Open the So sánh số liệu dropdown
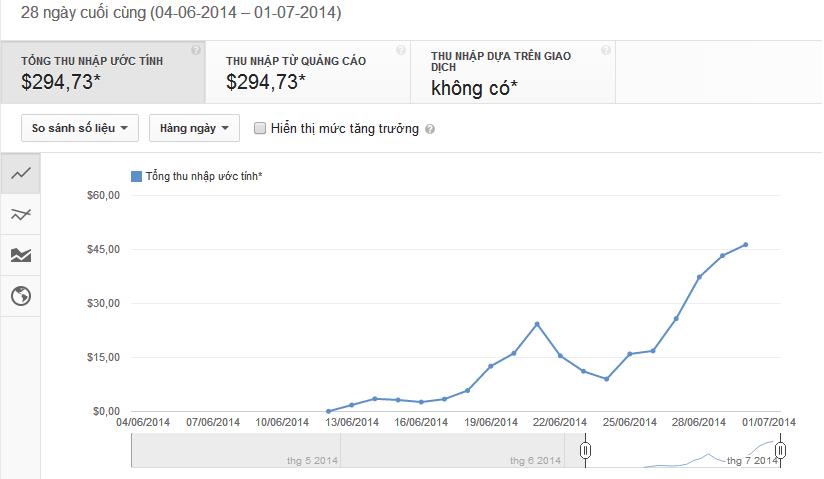The image size is (824, 479). coord(80,128)
